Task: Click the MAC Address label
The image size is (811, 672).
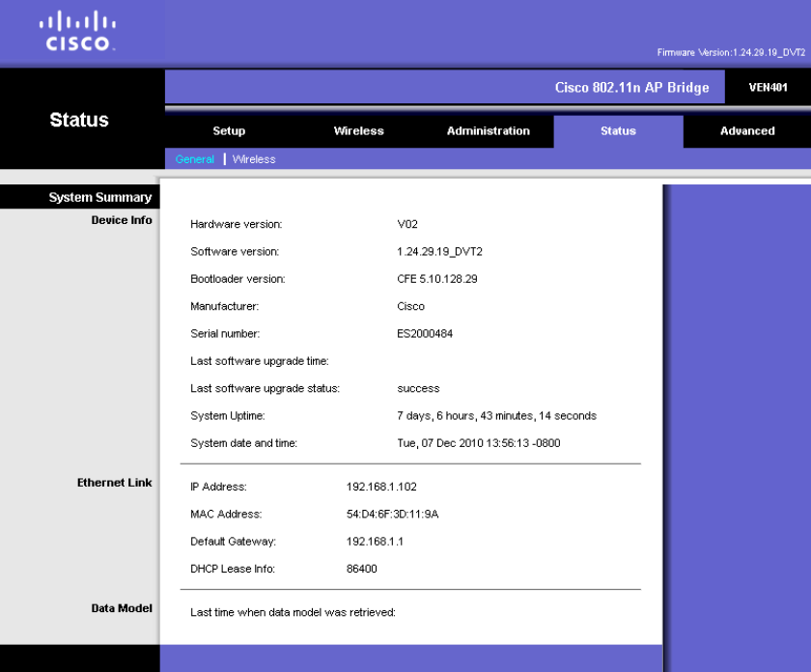Action: click(x=226, y=515)
